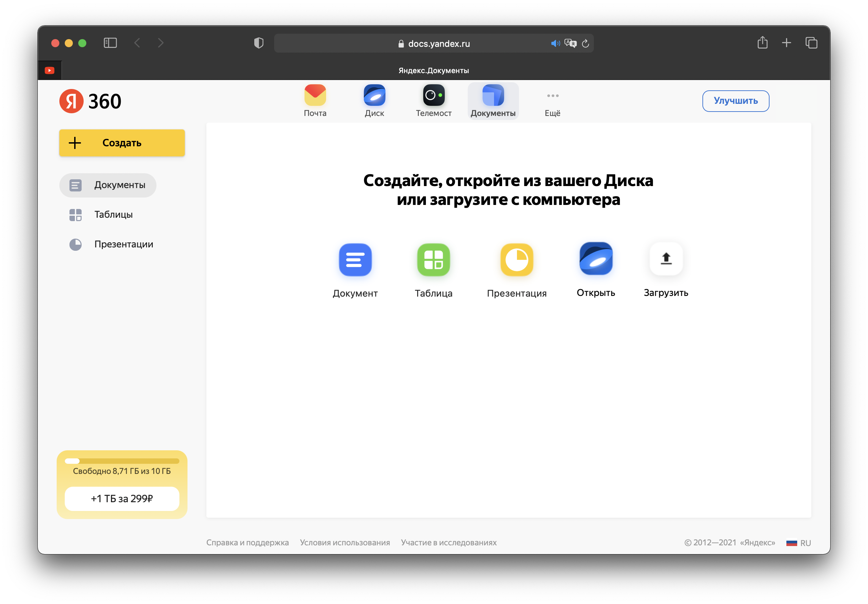Toggle Safari sidebar panel
Image resolution: width=868 pixels, height=604 pixels.
(x=110, y=43)
